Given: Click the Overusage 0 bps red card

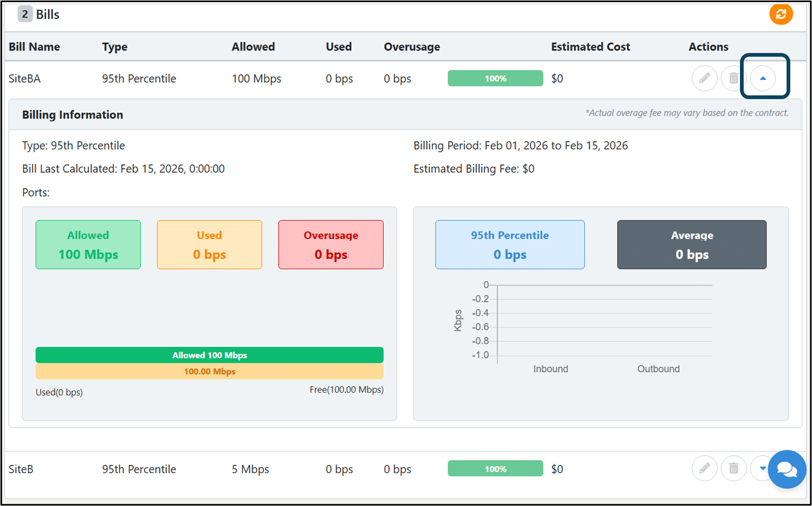Looking at the screenshot, I should (331, 245).
